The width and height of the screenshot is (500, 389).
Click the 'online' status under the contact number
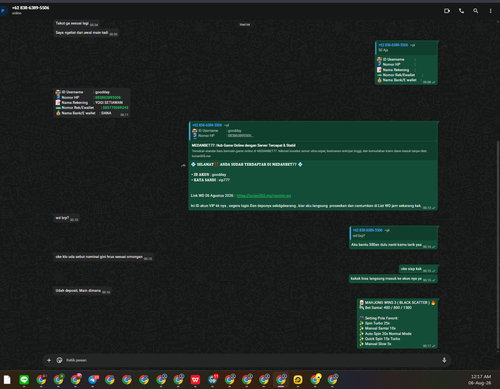(x=17, y=13)
